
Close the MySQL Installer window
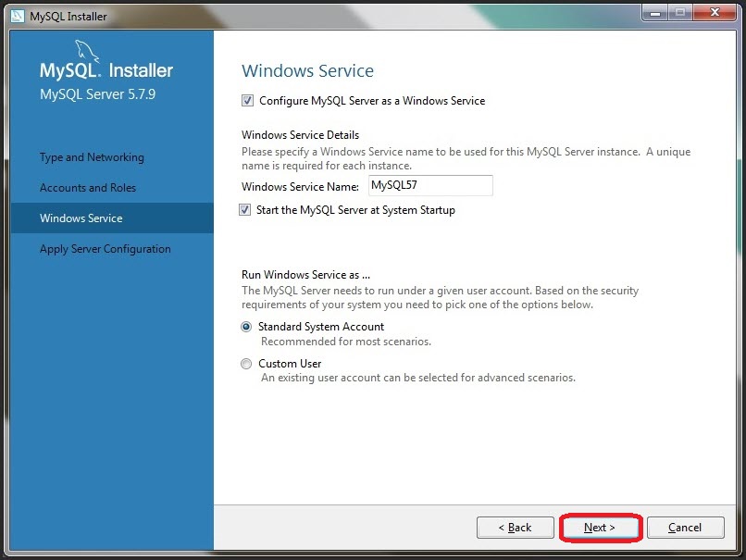(x=715, y=12)
